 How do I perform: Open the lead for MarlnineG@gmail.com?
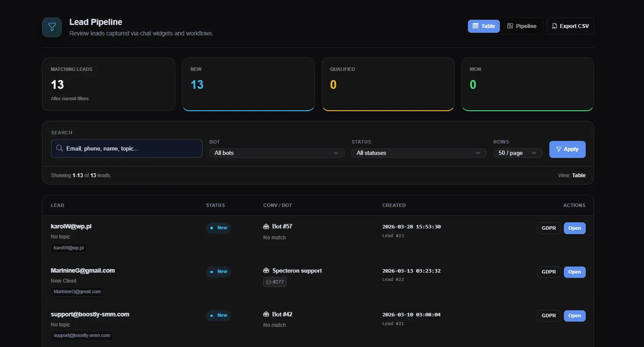(574, 272)
